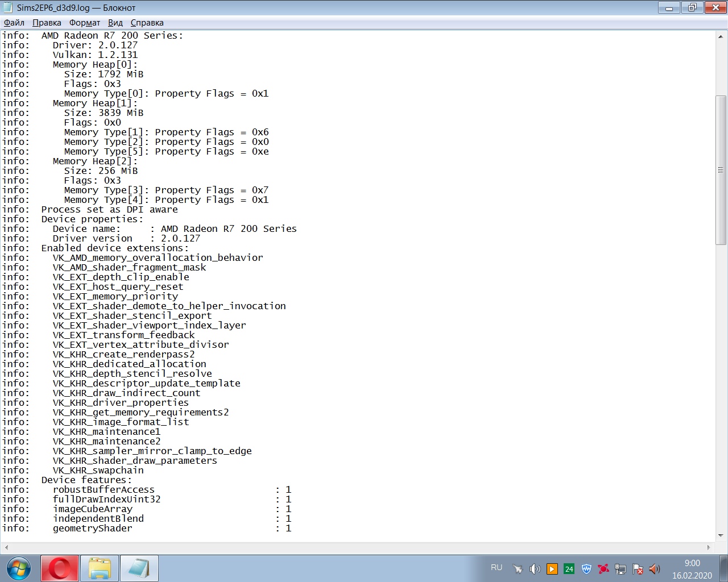Click the clock showing 9:00 and date
The width and height of the screenshot is (728, 582).
click(692, 569)
